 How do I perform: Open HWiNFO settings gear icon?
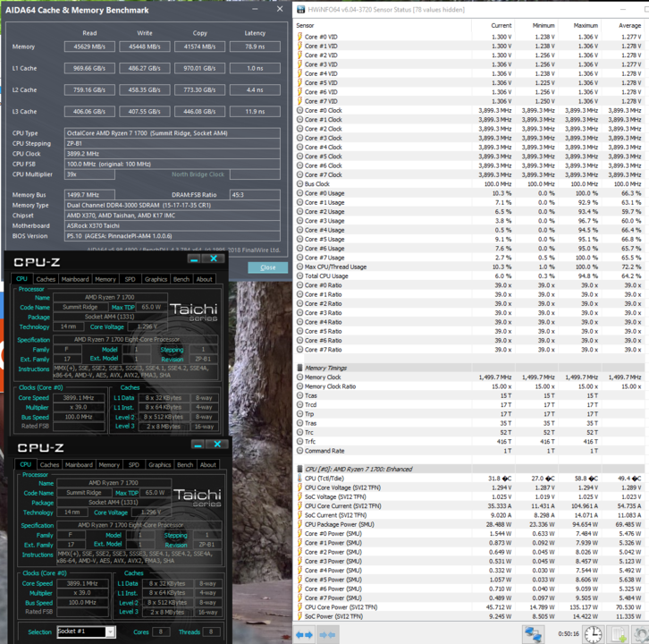(x=641, y=634)
